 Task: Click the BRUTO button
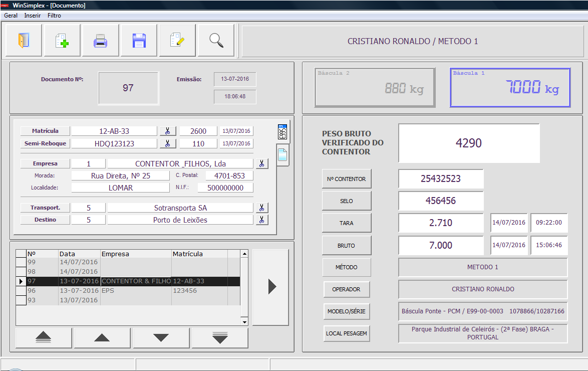347,246
